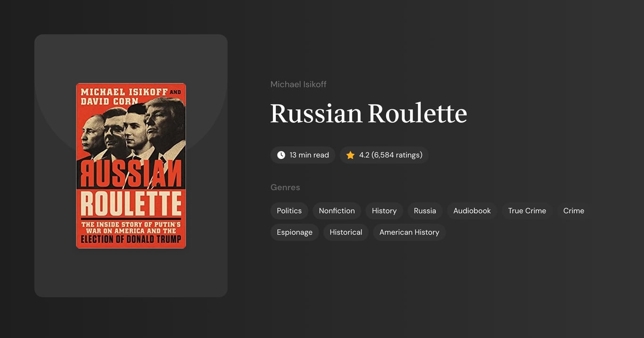The width and height of the screenshot is (644, 338).
Task: Click the author name Michael Isikoff
Action: (298, 84)
